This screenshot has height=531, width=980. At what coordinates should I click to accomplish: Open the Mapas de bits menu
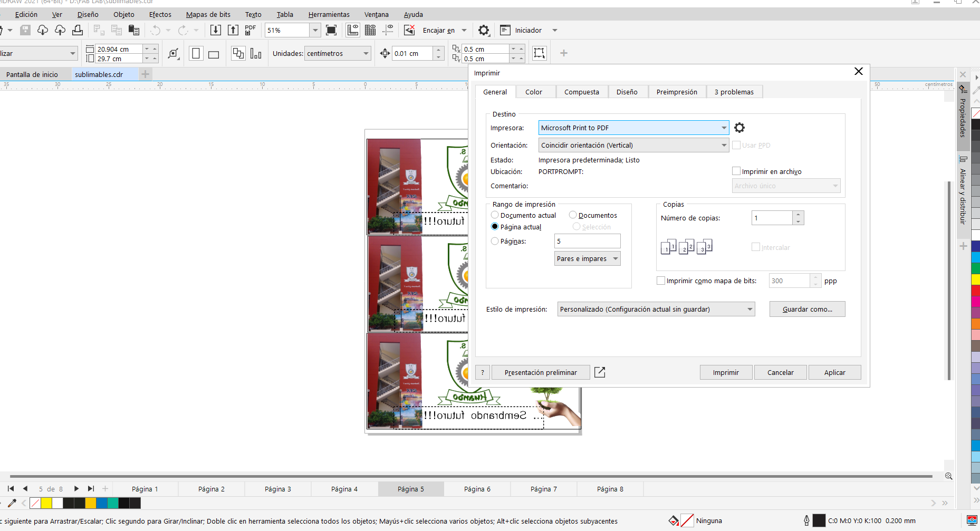coord(208,14)
